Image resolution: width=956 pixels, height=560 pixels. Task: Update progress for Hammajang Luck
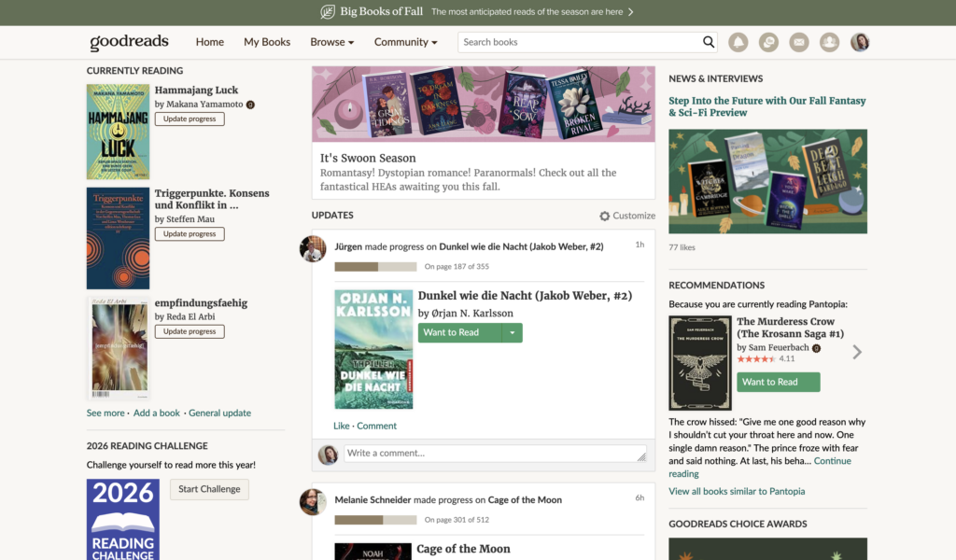pyautogui.click(x=190, y=119)
